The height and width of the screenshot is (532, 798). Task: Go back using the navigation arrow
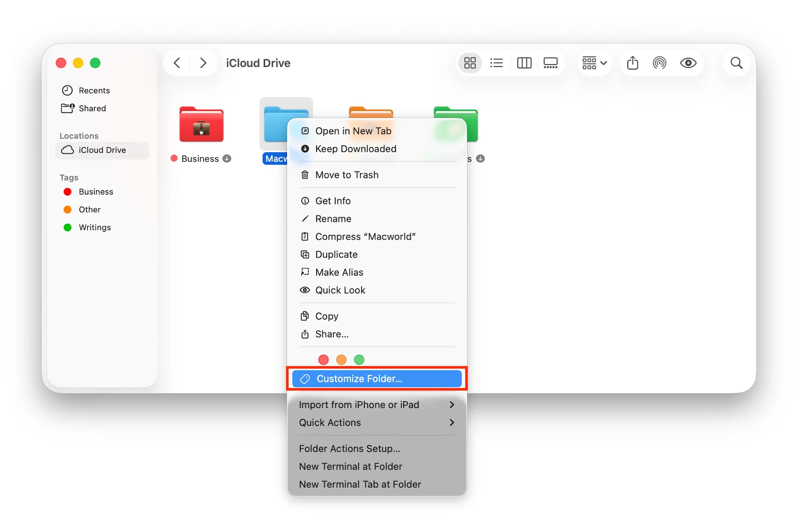pos(177,63)
